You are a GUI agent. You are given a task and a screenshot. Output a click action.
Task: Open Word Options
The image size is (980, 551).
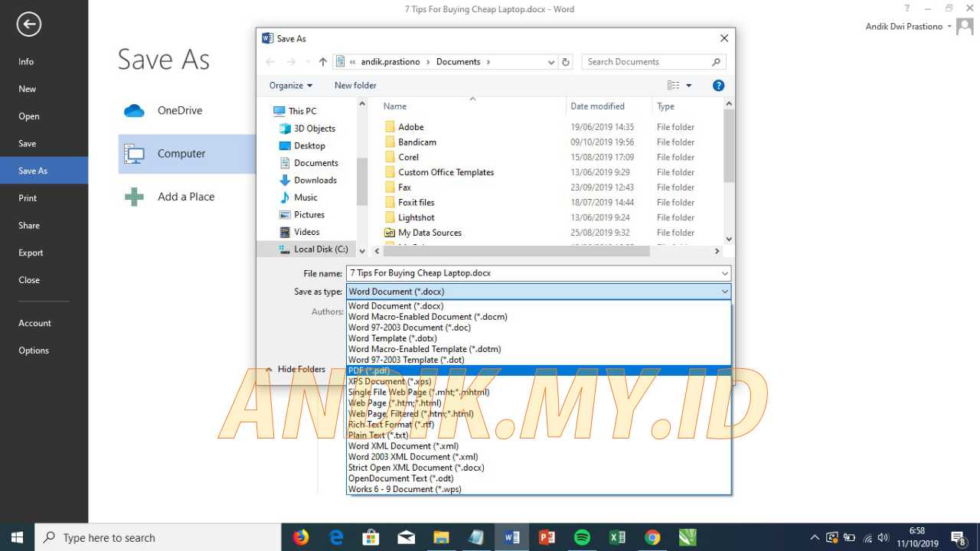[x=44, y=350]
